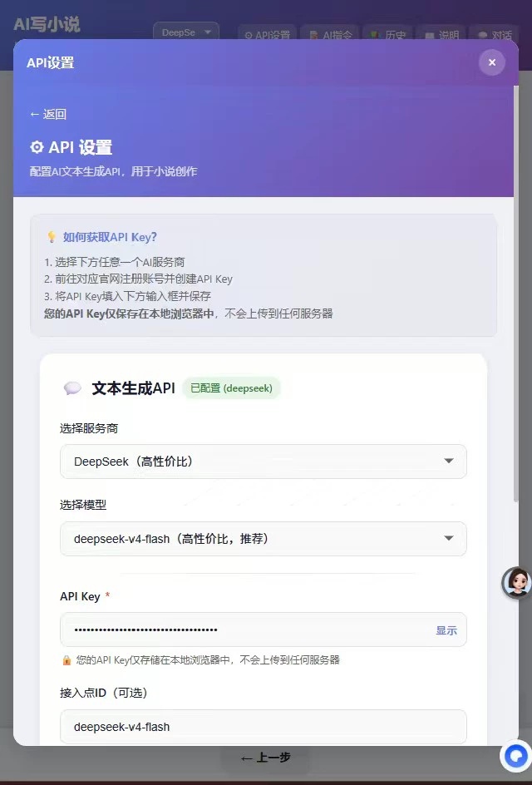The height and width of the screenshot is (785, 532).
Task: Open the 历史 tab in top bar
Action: tap(388, 34)
